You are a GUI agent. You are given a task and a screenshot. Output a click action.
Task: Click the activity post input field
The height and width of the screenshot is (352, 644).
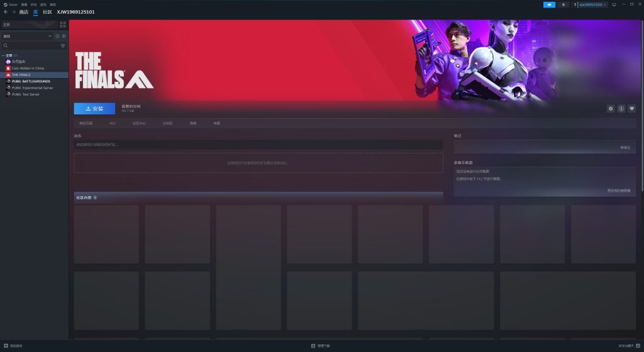[x=258, y=145]
